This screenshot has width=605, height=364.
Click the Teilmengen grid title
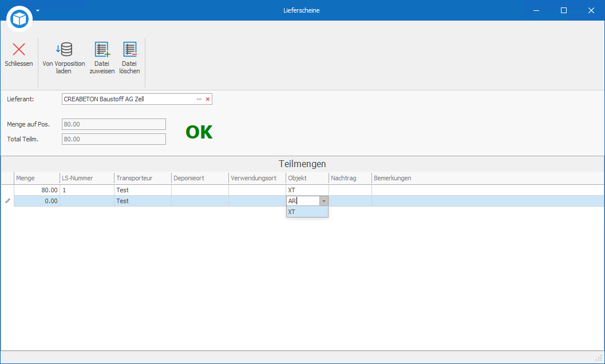pyautogui.click(x=302, y=164)
